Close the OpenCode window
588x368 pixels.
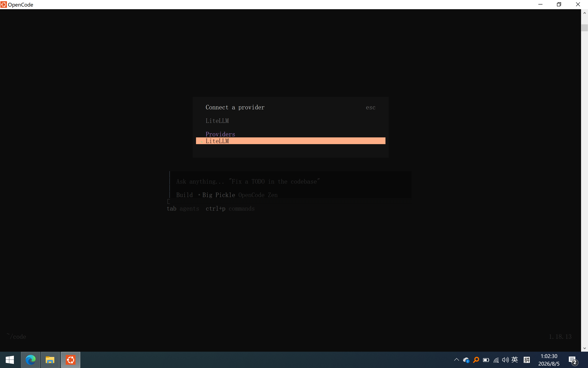point(578,4)
